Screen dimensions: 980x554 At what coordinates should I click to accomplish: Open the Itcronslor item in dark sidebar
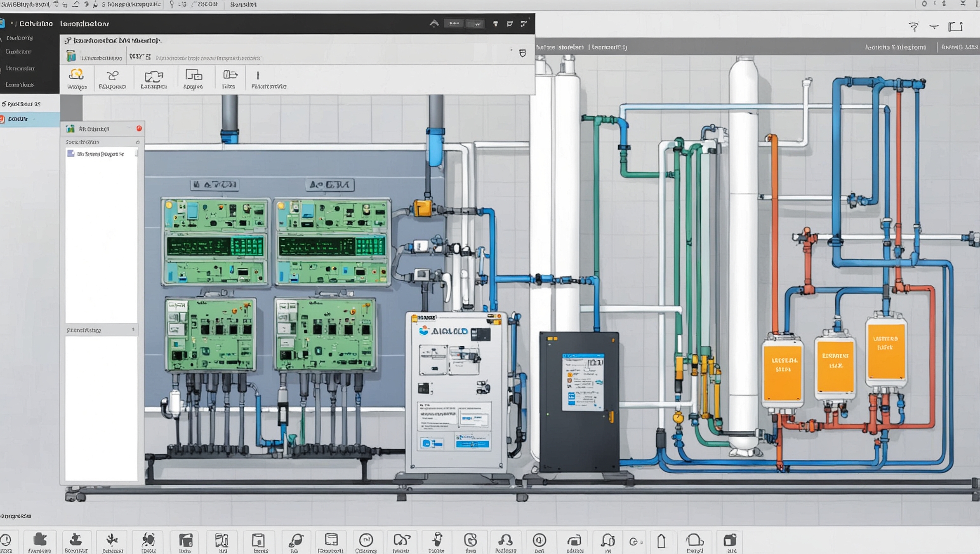pos(21,68)
